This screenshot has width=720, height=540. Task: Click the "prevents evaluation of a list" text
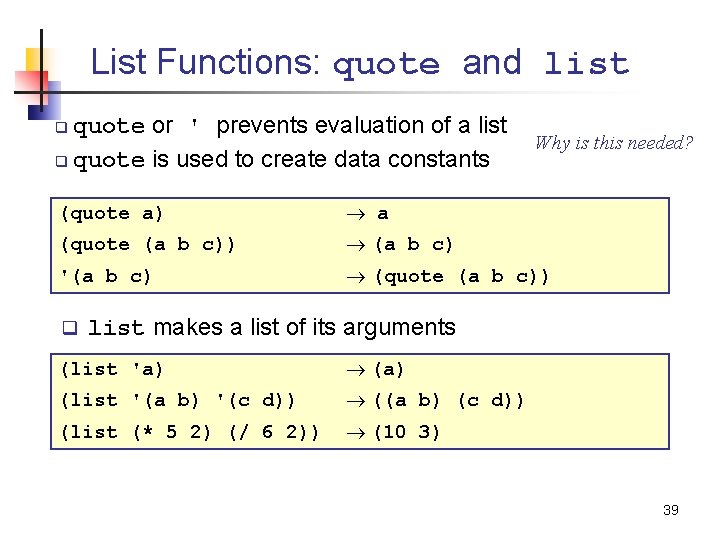(x=361, y=126)
